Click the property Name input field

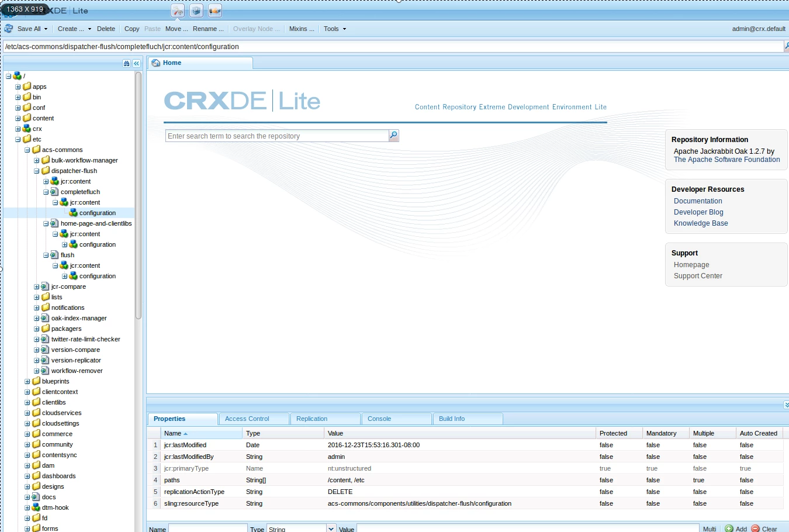click(x=207, y=528)
